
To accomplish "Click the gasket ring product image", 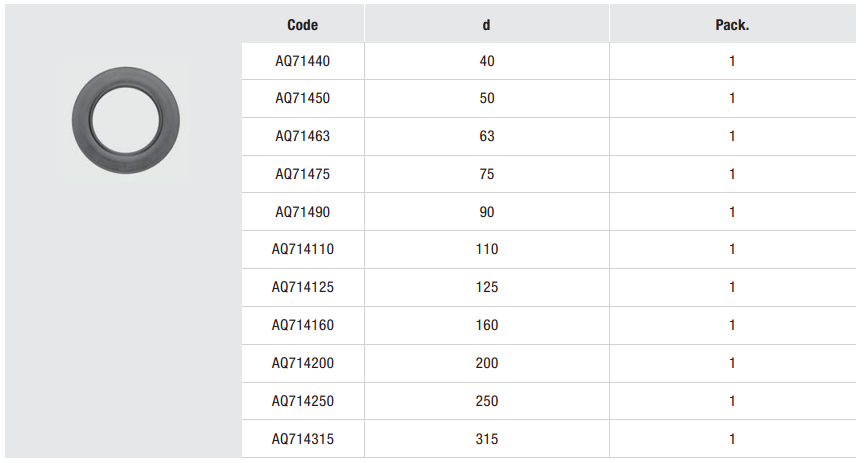I will tap(125, 118).
